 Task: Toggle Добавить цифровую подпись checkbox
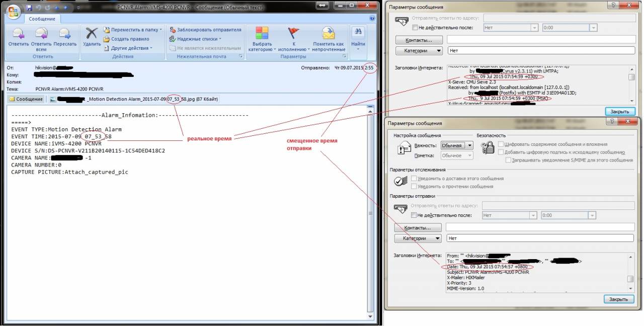tap(501, 152)
